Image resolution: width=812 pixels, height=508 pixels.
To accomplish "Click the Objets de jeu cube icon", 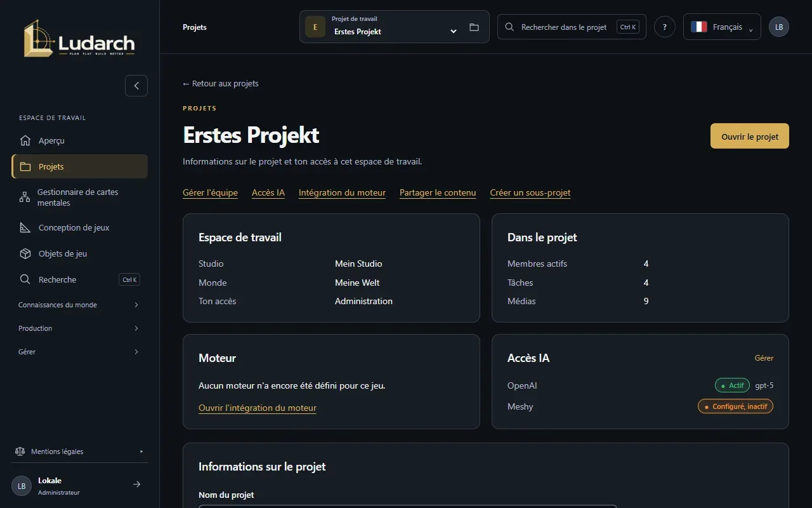I will 25,253.
